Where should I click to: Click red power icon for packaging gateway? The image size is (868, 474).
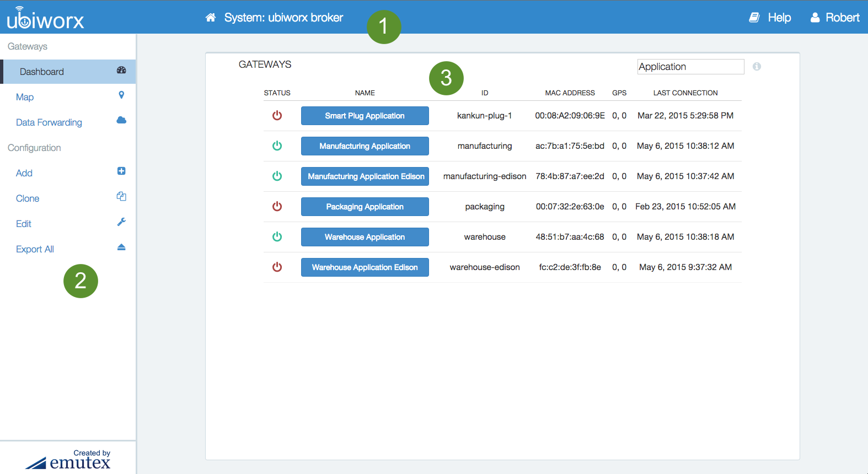pos(277,206)
